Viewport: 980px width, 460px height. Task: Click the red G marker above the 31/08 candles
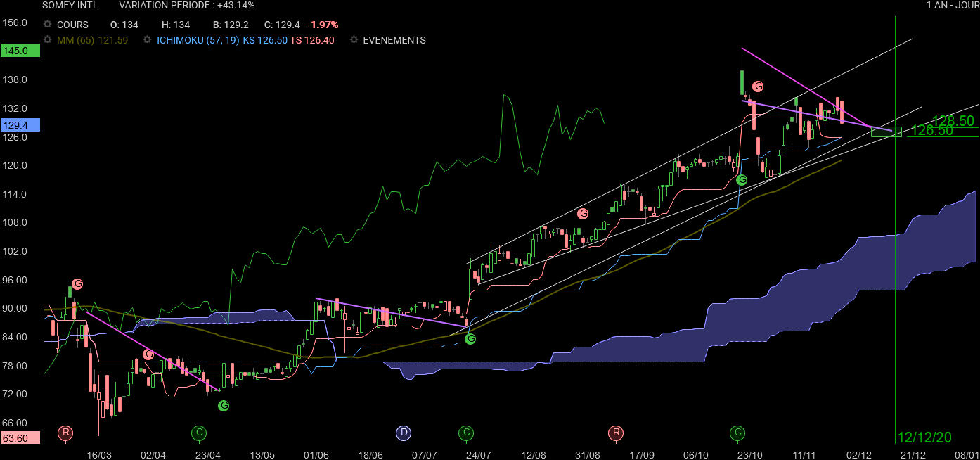(x=582, y=213)
